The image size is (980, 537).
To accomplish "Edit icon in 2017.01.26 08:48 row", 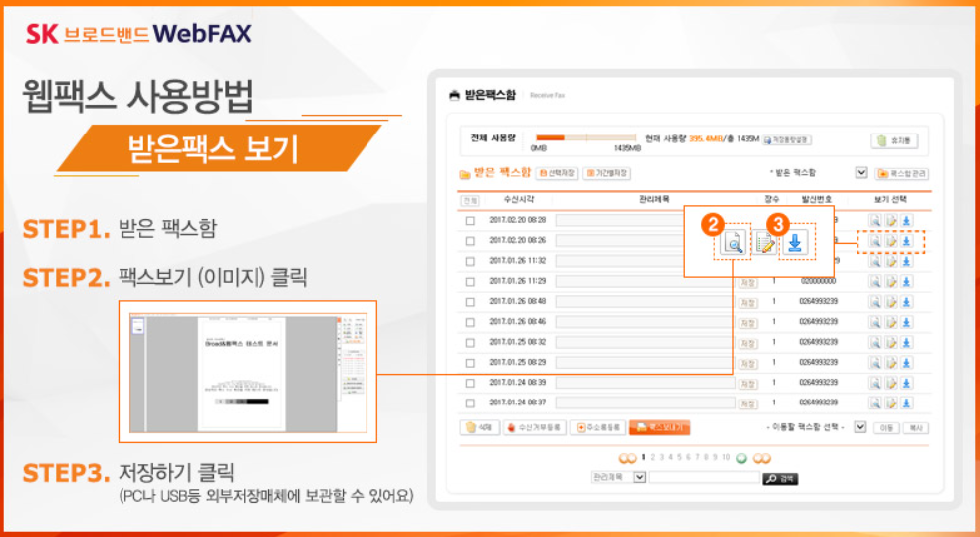I will click(x=891, y=302).
